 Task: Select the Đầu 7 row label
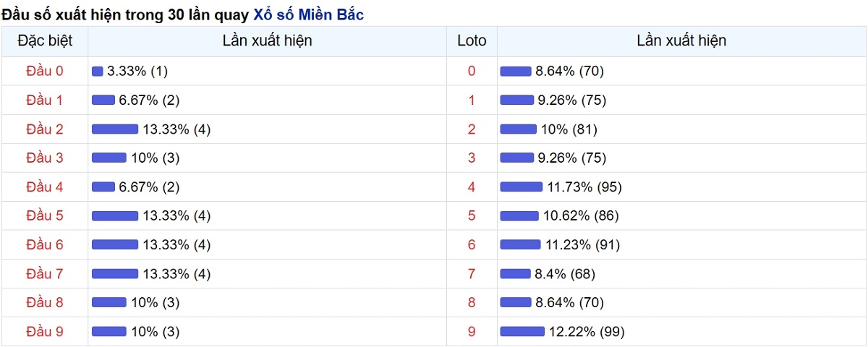(x=45, y=273)
